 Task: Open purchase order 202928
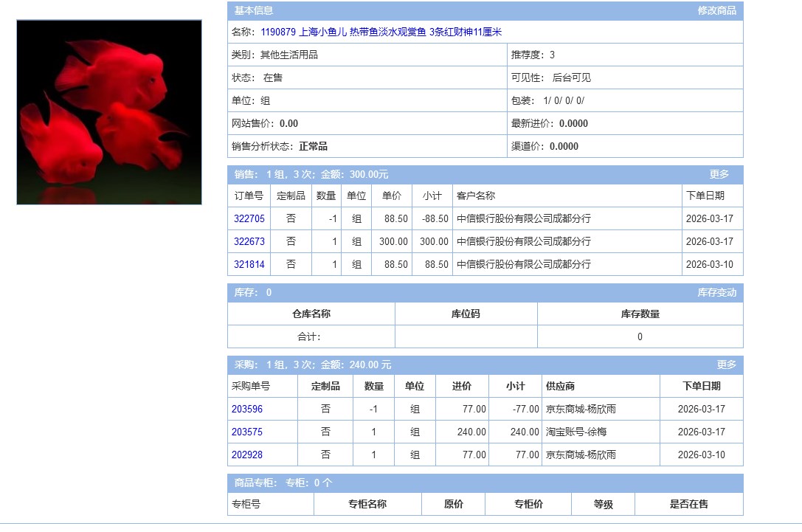246,455
